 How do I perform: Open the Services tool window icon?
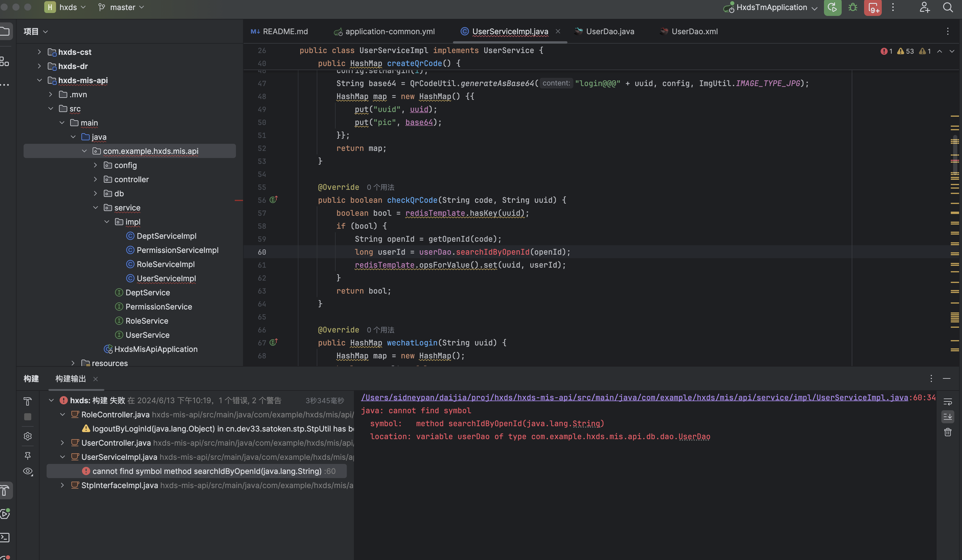(x=5, y=514)
